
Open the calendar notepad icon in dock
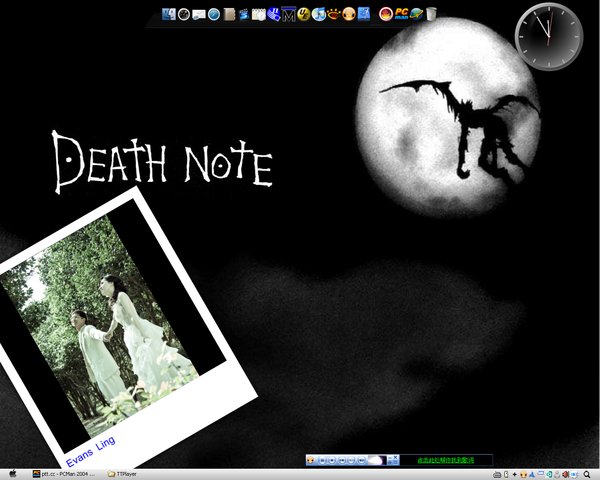pyautogui.click(x=258, y=14)
